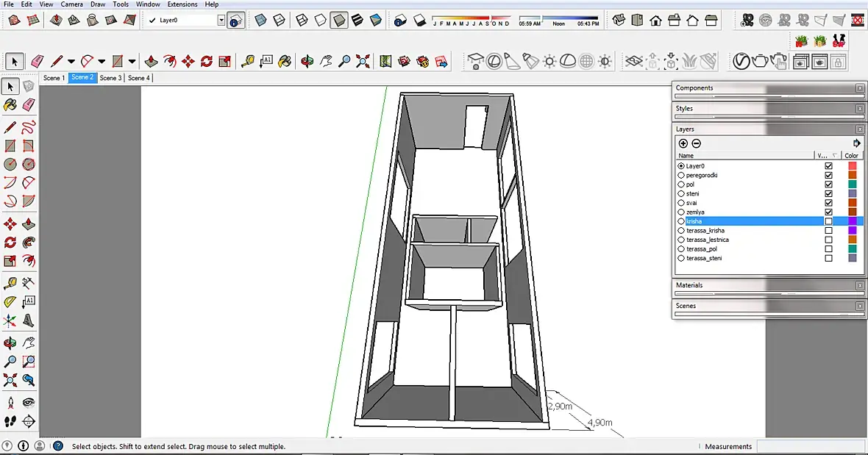Hide the steni layer visibility checkbox

828,194
